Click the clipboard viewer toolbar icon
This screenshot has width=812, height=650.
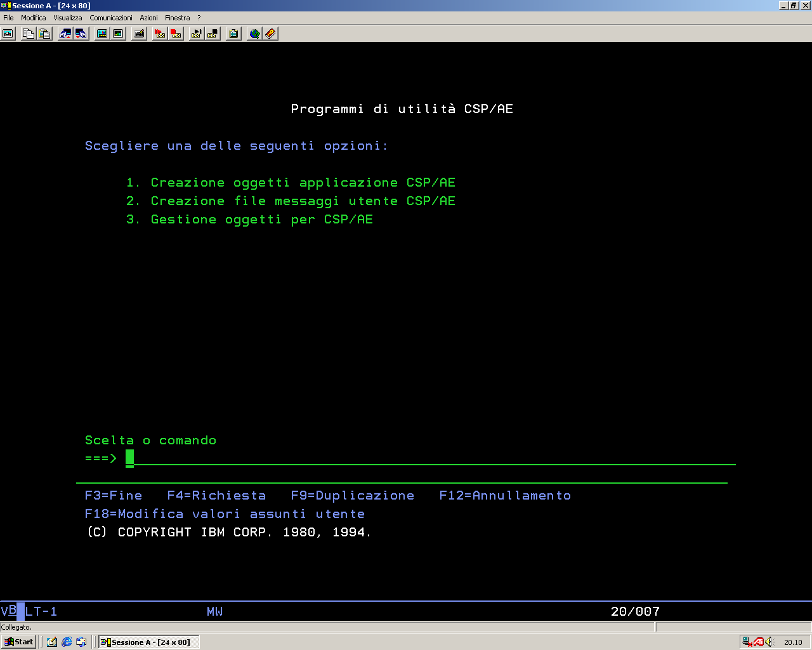click(233, 34)
